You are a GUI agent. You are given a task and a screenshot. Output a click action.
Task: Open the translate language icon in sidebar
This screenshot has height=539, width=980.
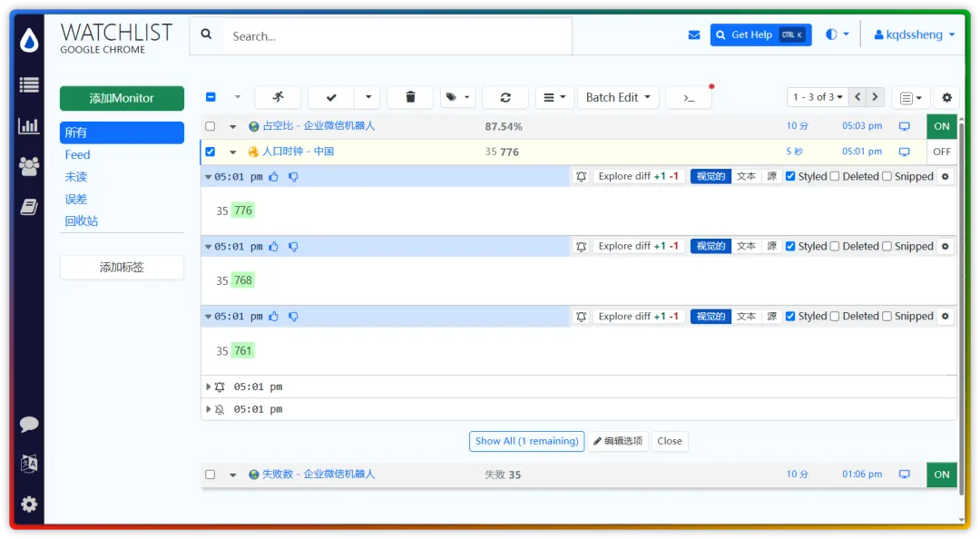coord(29,464)
